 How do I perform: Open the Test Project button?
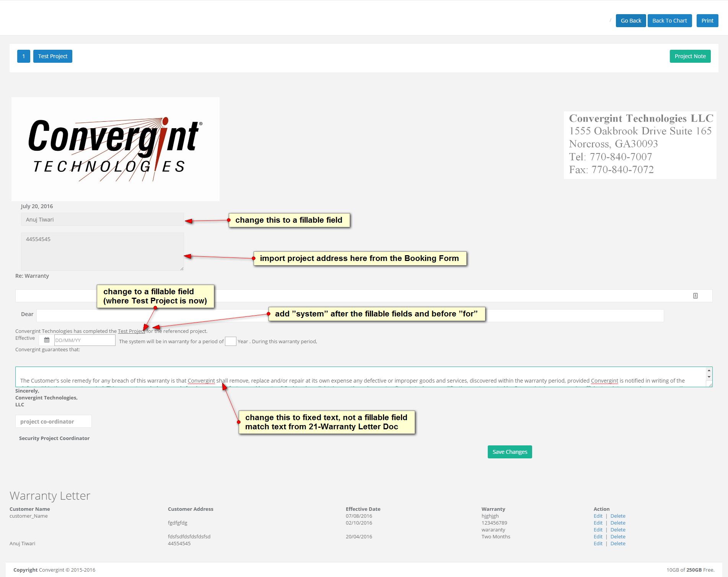[x=53, y=56]
